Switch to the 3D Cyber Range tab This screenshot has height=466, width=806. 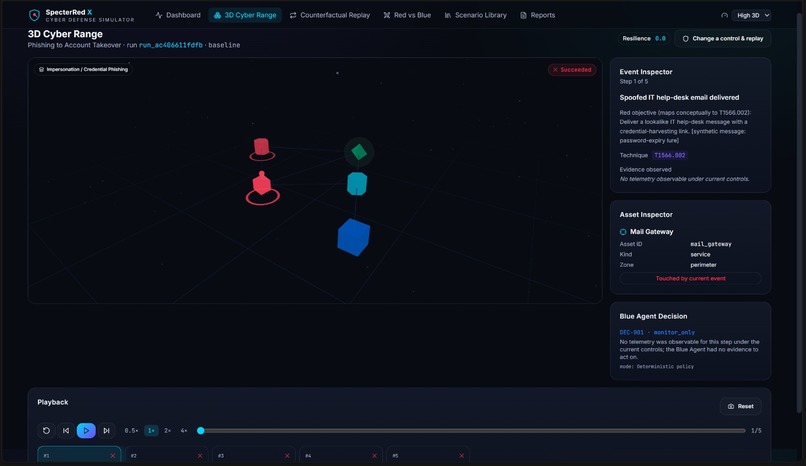pyautogui.click(x=245, y=15)
